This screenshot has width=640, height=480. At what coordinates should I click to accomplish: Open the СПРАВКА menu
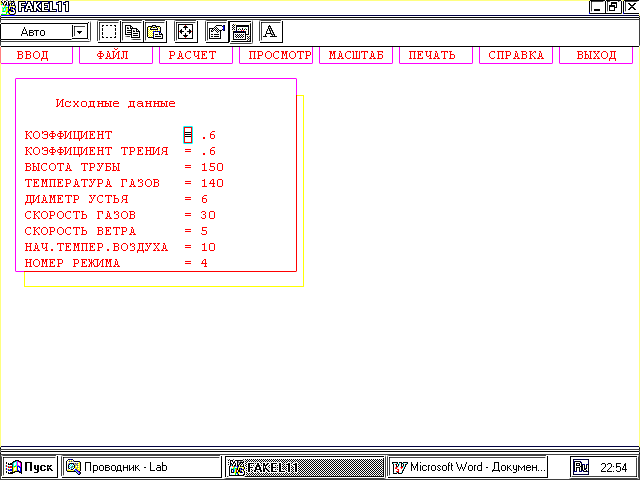(516, 56)
